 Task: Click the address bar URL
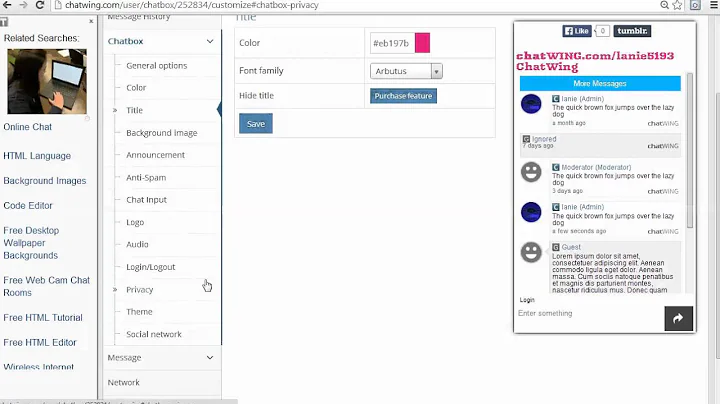[192, 5]
